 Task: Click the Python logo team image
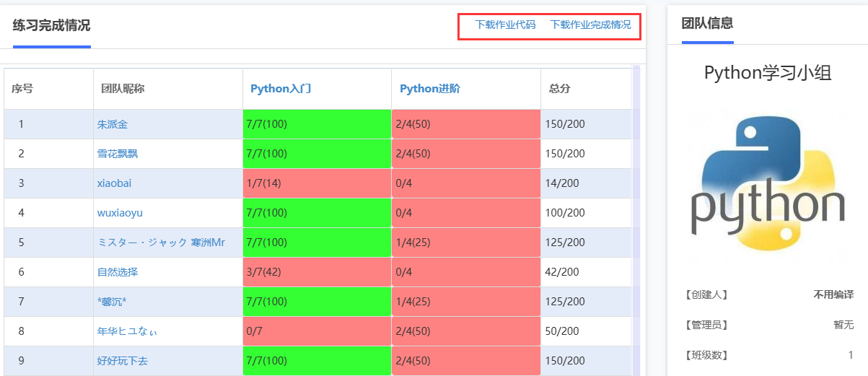[x=768, y=185]
